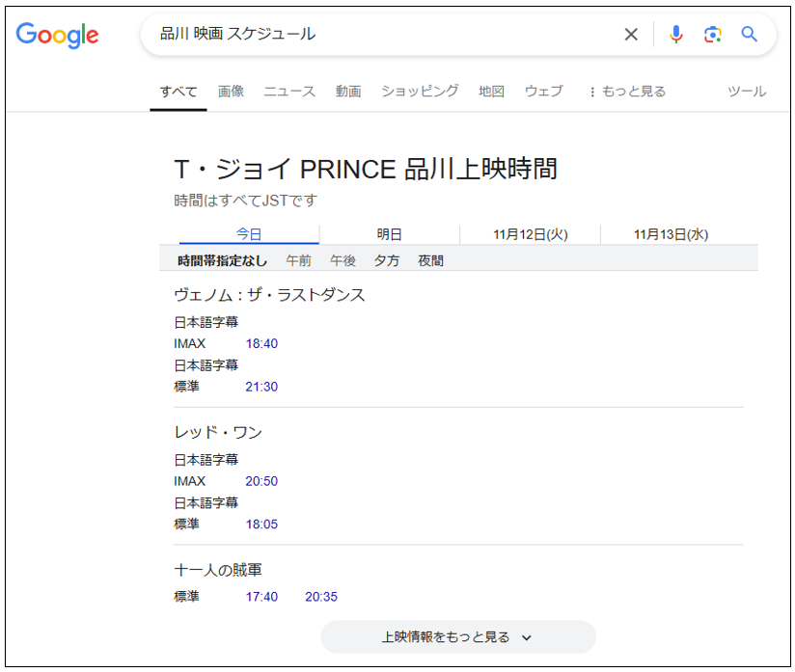Clear the search query with X icon
795x672 pixels.
(631, 35)
